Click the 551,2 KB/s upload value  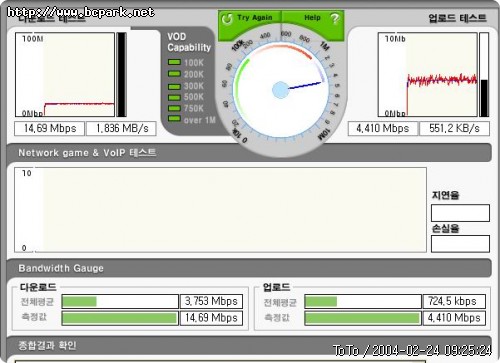pyautogui.click(x=454, y=129)
